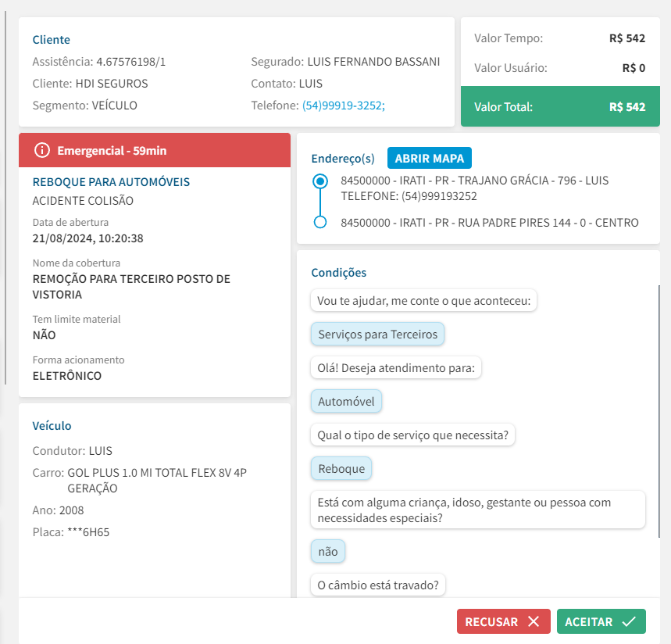
Task: Click the destination address Rua Padre Pires
Action: (489, 223)
